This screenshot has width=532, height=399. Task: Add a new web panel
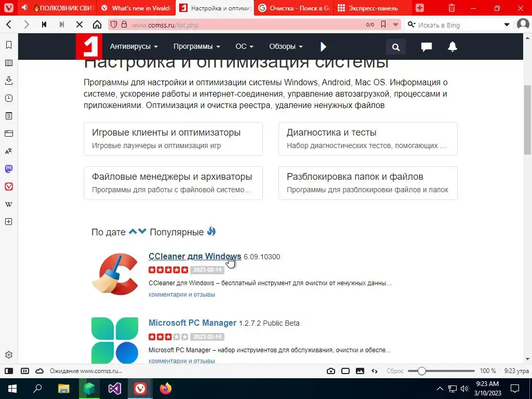pos(9,221)
